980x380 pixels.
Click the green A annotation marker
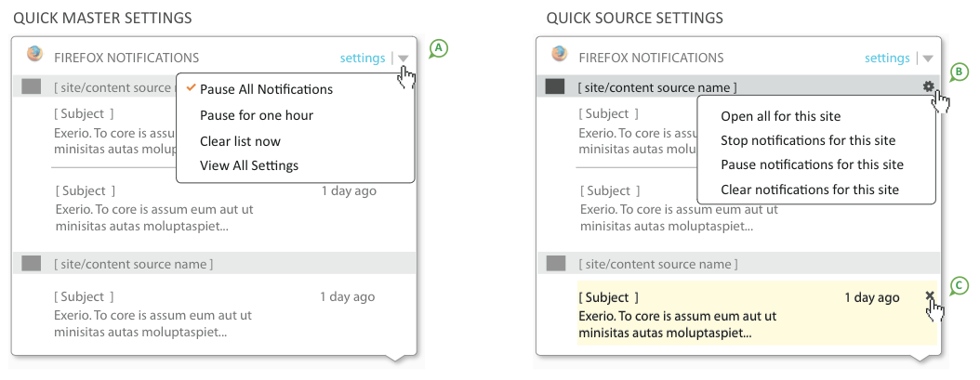(x=439, y=48)
